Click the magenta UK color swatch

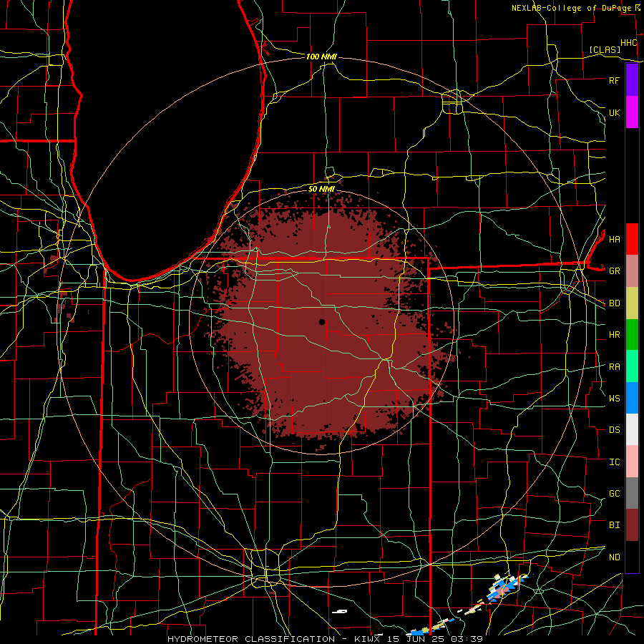[632, 112]
